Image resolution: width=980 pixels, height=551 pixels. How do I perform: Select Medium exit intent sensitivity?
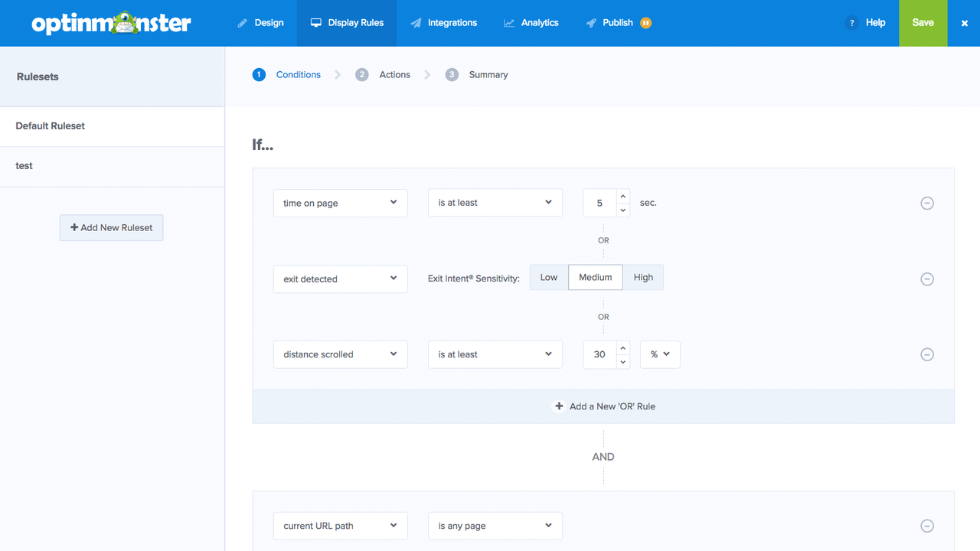pyautogui.click(x=595, y=278)
